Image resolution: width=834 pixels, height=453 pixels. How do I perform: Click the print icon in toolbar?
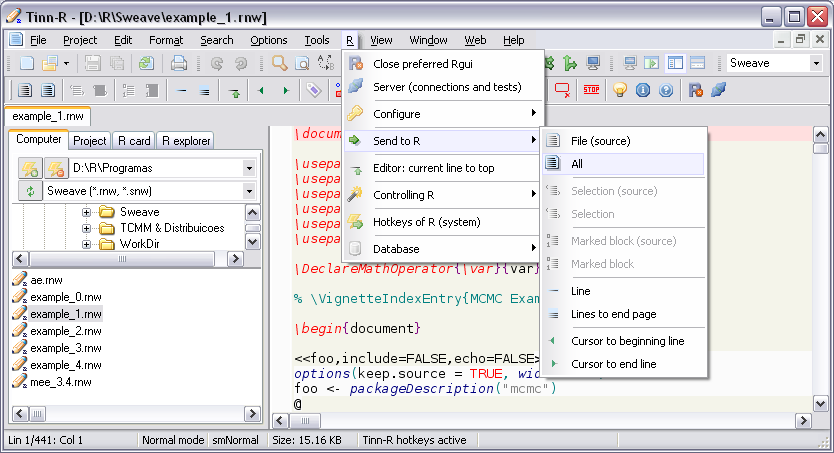(178, 63)
